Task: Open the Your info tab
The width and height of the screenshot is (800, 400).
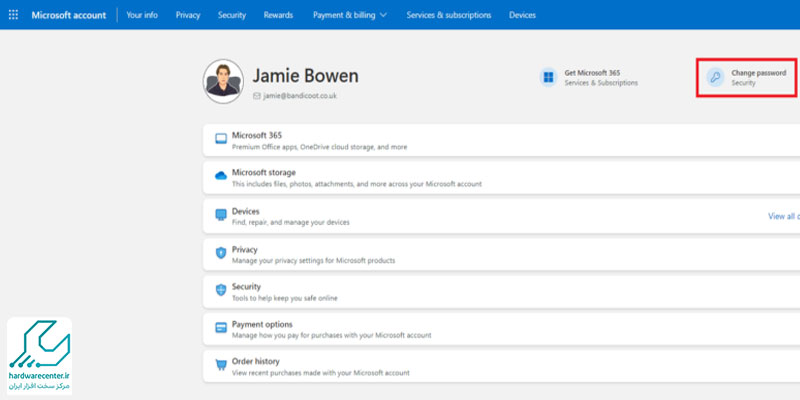Action: pos(142,15)
